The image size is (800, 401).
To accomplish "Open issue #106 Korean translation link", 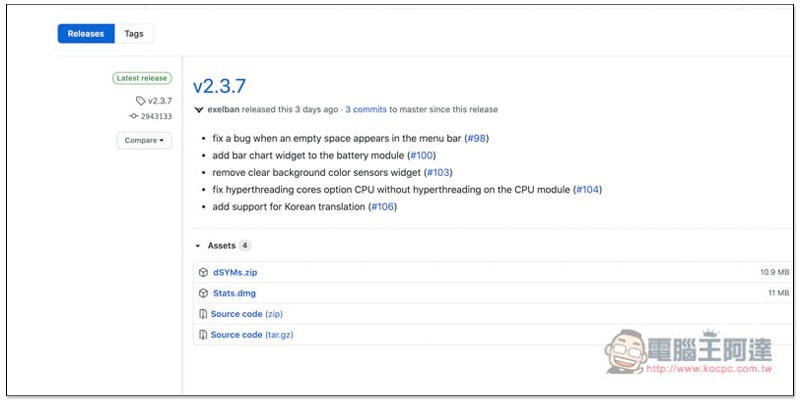I will (382, 206).
